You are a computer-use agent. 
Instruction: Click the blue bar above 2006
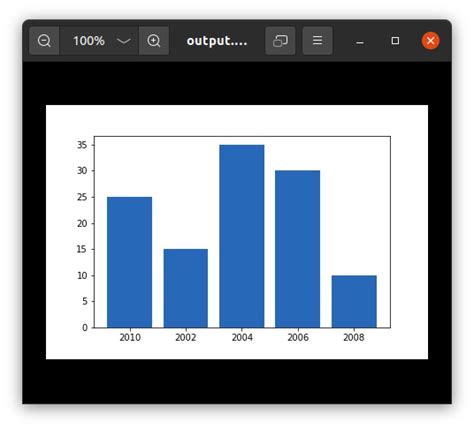tap(297, 249)
